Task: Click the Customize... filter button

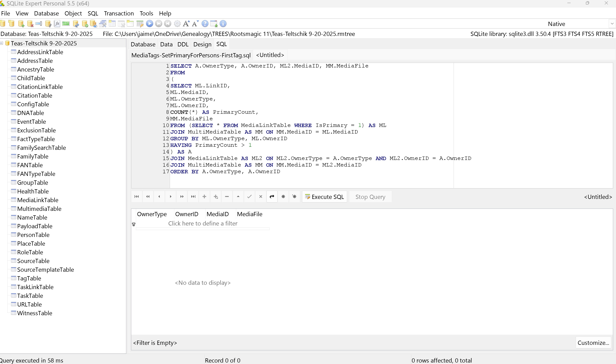Action: click(593, 343)
